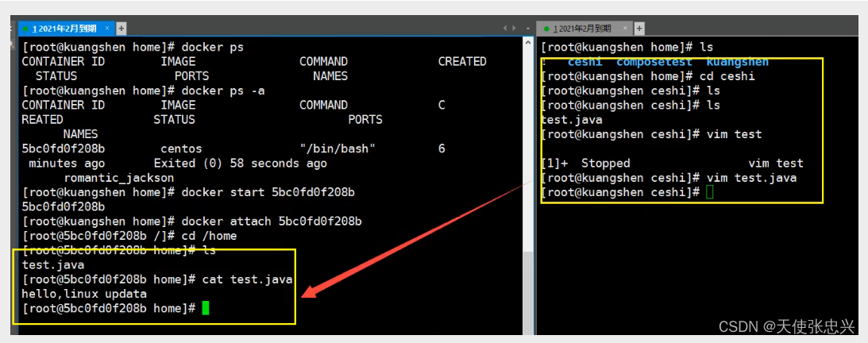The image size is (868, 343).
Task: Click the hollow green cursor in right terminal
Action: click(710, 192)
